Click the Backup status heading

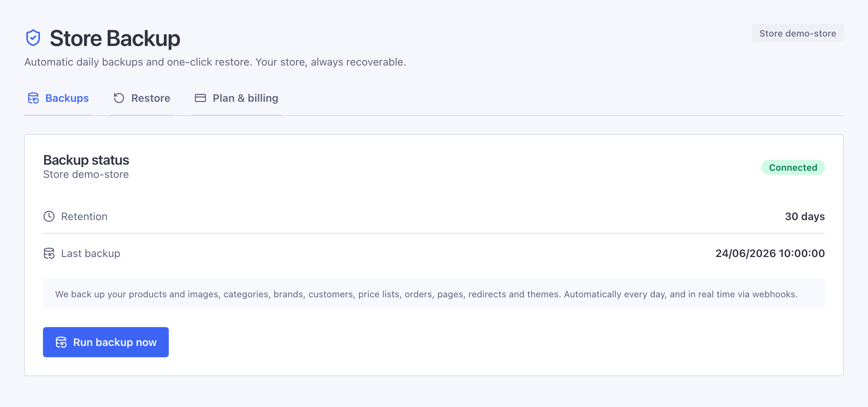click(86, 160)
